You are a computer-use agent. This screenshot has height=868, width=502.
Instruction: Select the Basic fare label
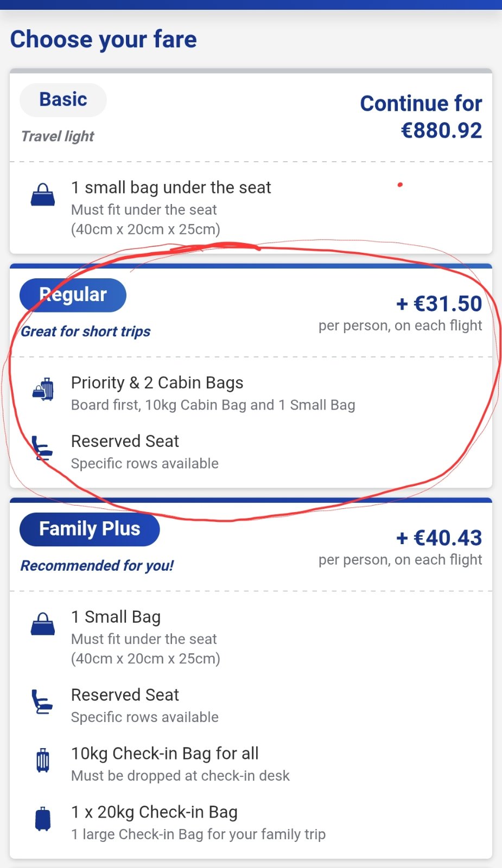coord(63,100)
